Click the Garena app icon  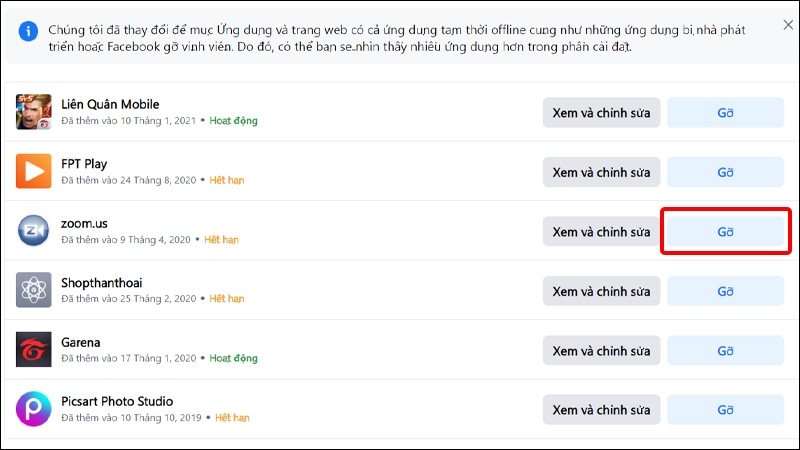click(34, 350)
